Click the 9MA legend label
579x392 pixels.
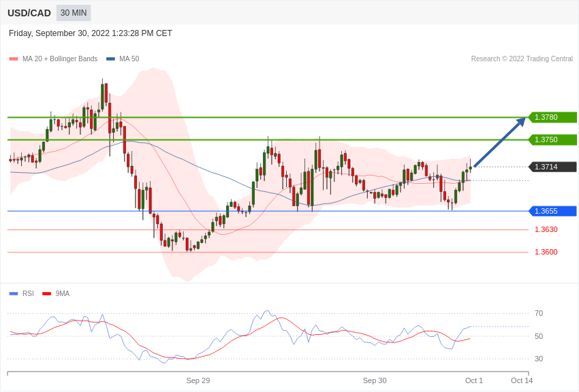pyautogui.click(x=63, y=294)
